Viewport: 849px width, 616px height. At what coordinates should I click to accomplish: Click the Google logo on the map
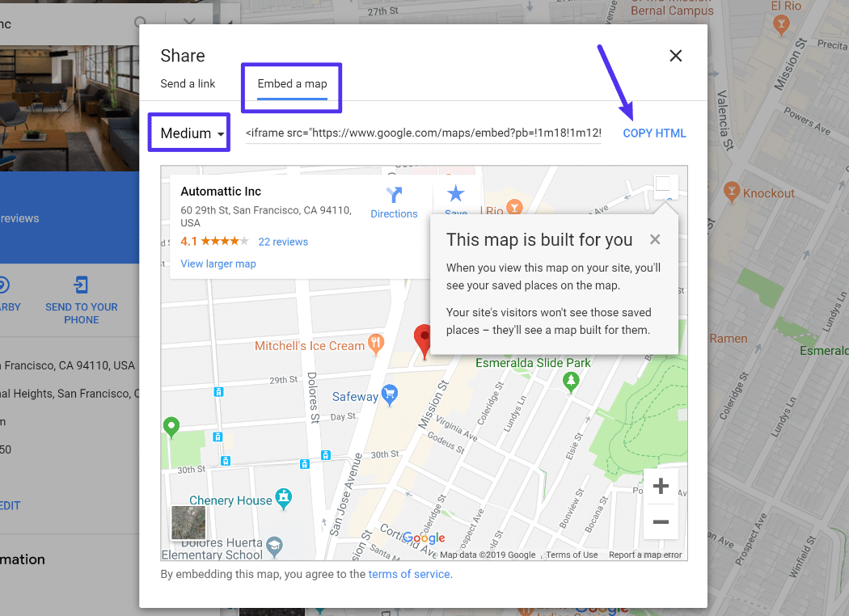point(423,538)
